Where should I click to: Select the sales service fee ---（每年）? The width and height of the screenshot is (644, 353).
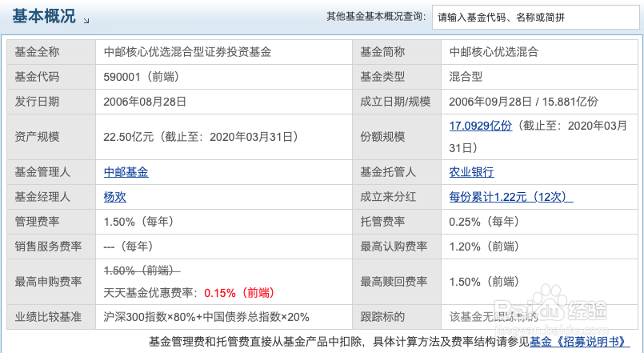129,247
